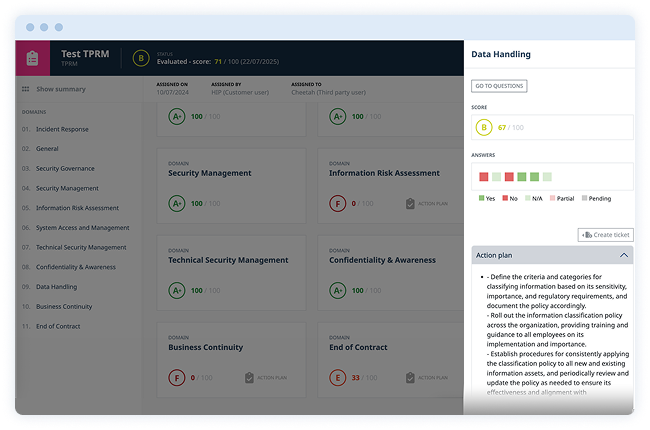
Task: Click the B score circle in Data Handling panel
Action: coord(484,128)
